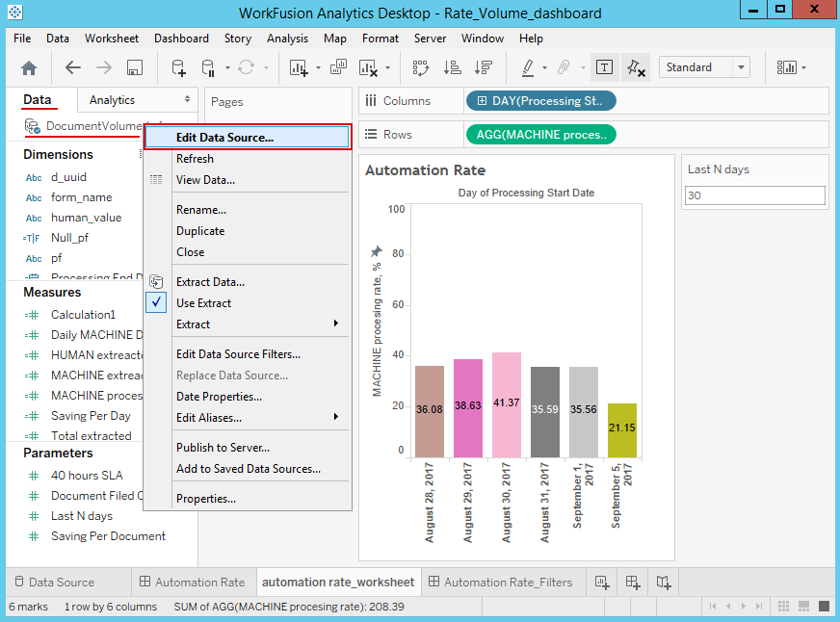Click the olive bar for September 5, 2017
Image resolution: width=840 pixels, height=622 pixels.
click(x=622, y=430)
